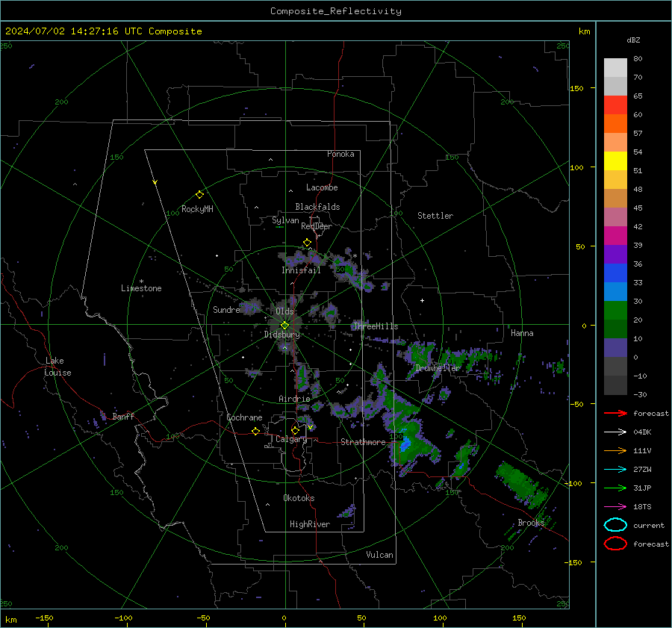Click the Strathmore city label

click(x=363, y=442)
